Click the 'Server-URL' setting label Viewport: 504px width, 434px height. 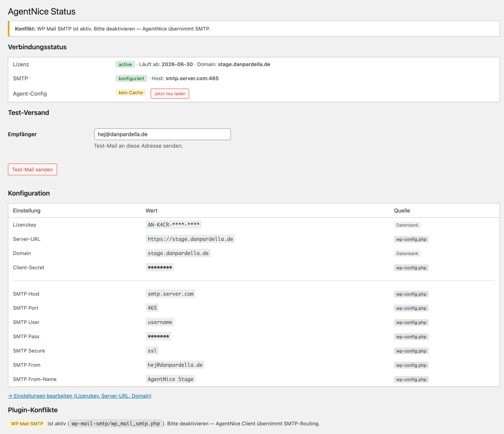[27, 239]
